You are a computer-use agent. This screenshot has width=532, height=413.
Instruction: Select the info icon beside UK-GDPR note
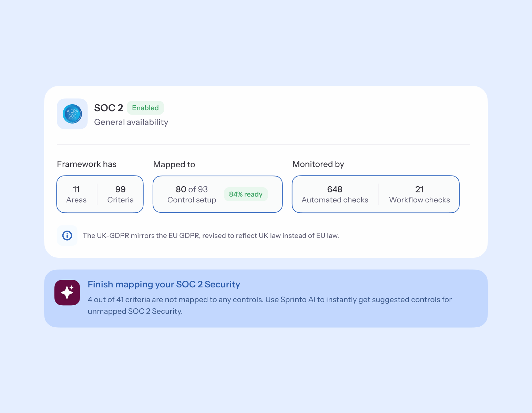(x=67, y=235)
